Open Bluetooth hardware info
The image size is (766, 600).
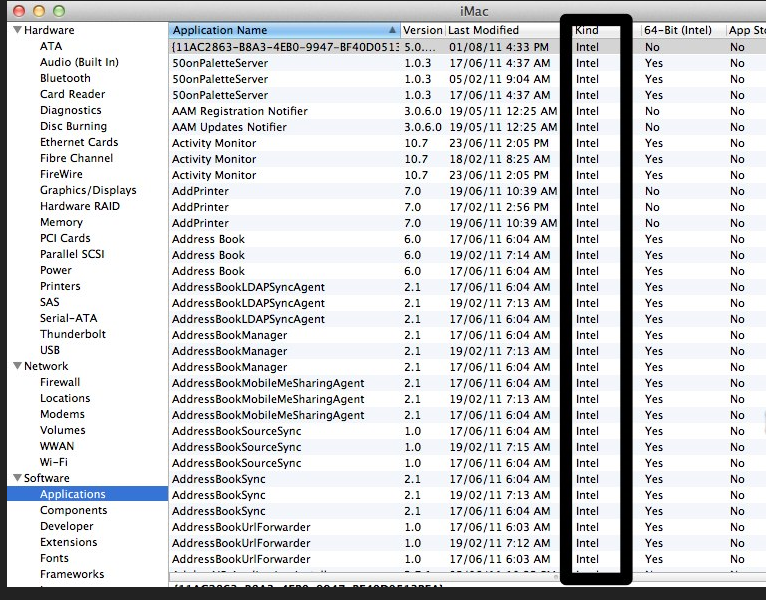tap(65, 78)
